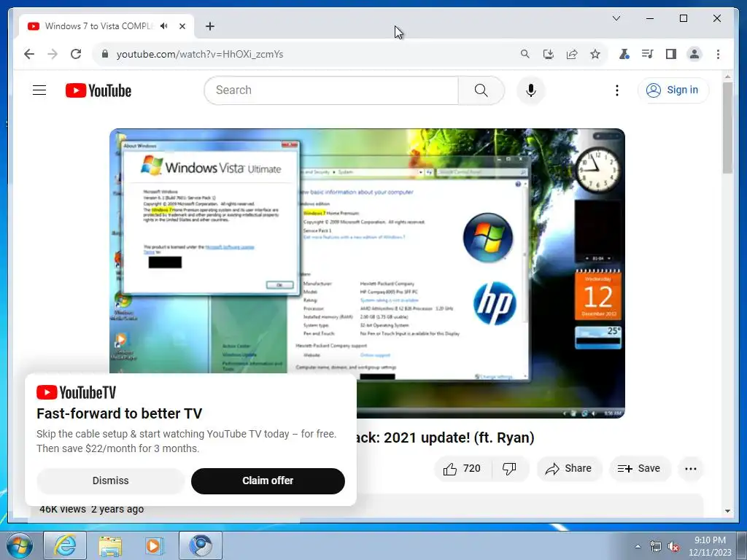Image resolution: width=747 pixels, height=560 pixels.
Task: Open the Chrome Labs flask icon
Action: click(624, 54)
